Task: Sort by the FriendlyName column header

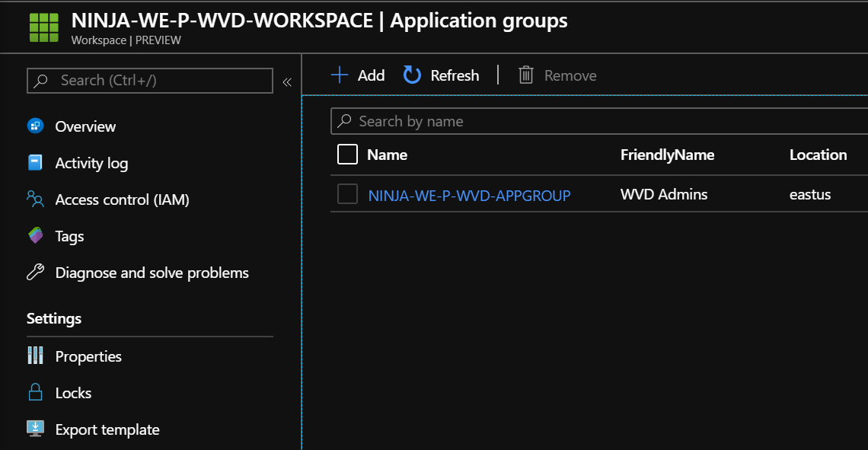Action: tap(667, 155)
